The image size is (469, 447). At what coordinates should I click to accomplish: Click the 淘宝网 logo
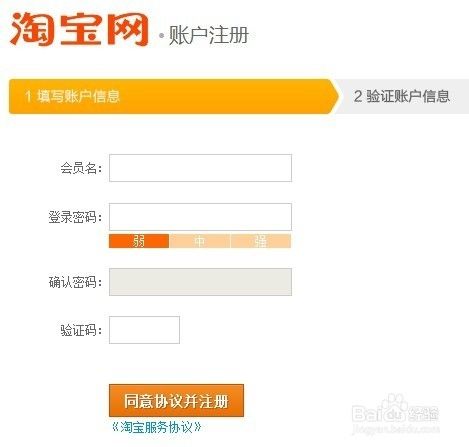pos(79,29)
